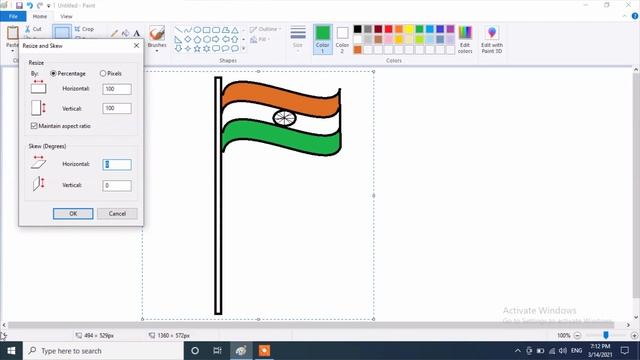Choose the Triangle shape
640x360 pixels.
click(x=235, y=30)
